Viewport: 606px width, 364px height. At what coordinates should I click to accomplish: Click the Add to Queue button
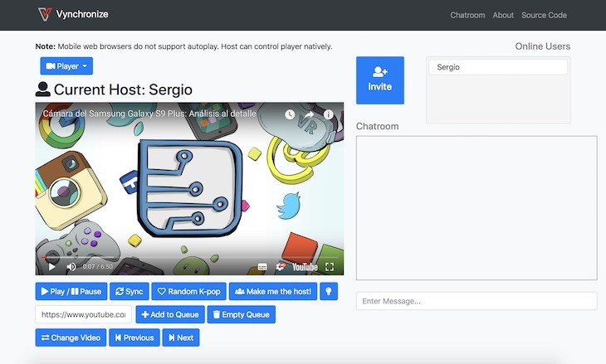(x=170, y=314)
